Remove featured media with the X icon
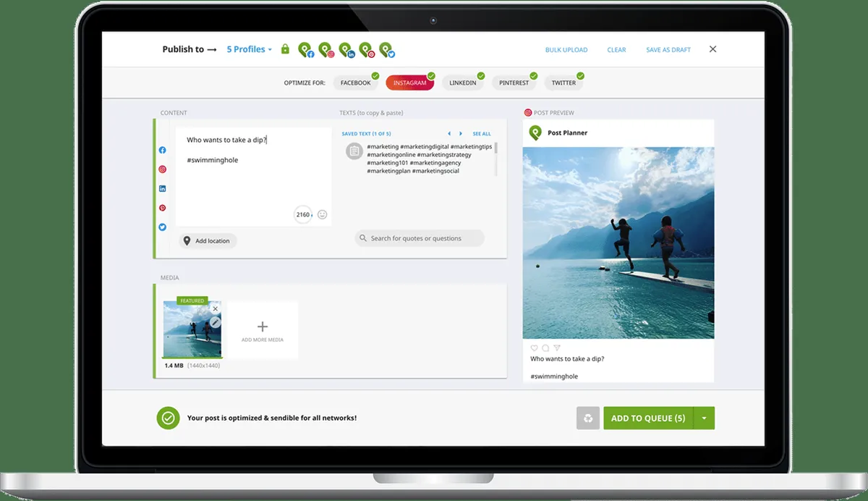Screen dimensions: 868x501 click(215, 308)
